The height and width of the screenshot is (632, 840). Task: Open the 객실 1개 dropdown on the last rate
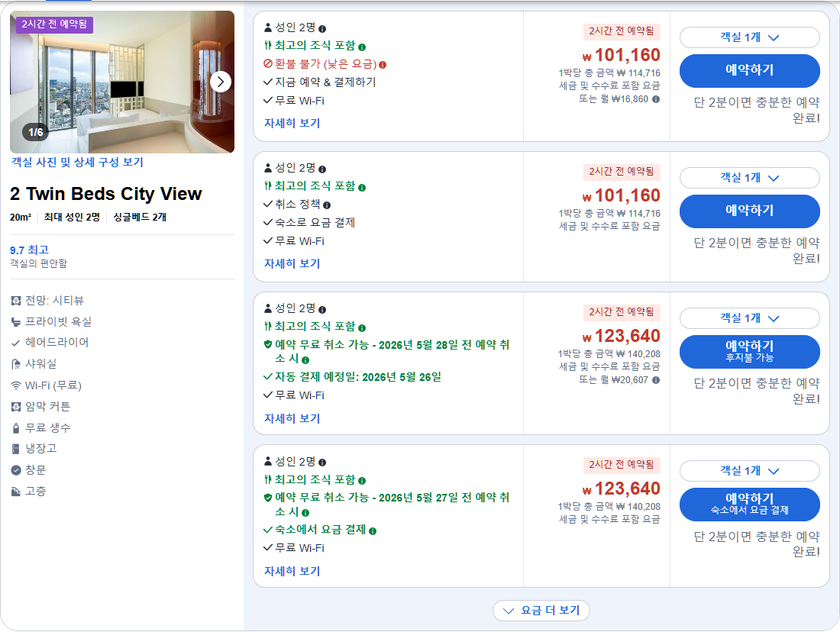[x=749, y=471]
